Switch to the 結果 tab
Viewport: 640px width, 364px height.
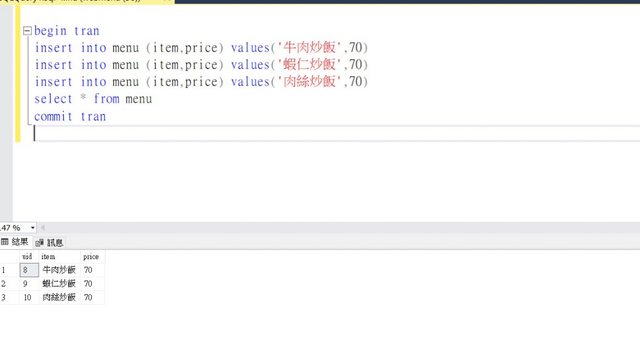click(15, 242)
